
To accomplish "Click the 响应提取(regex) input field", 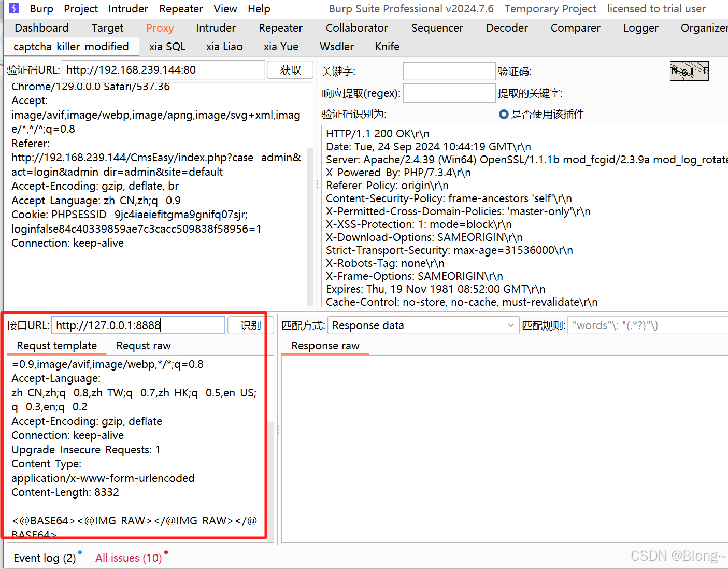I will click(x=449, y=93).
